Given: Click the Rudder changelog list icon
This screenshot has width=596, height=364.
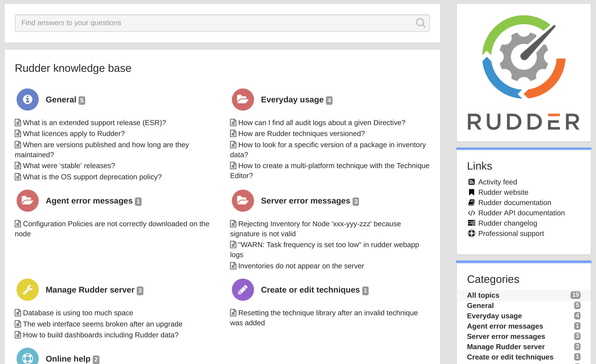Looking at the screenshot, I should [x=471, y=223].
